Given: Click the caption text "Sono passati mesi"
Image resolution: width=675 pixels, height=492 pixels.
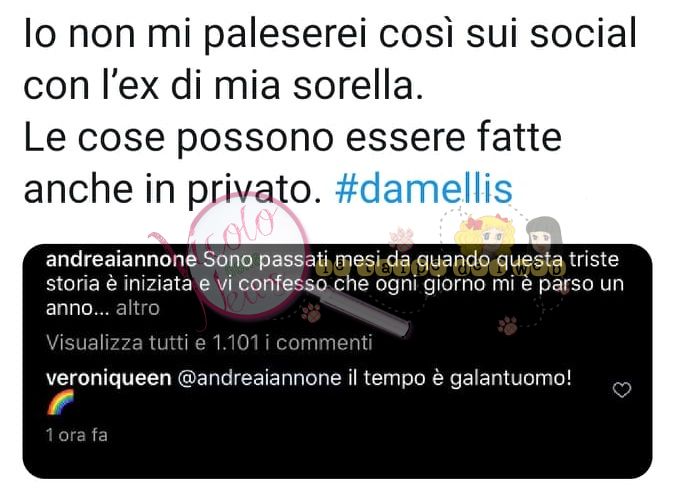Looking at the screenshot, I should tap(266, 259).
